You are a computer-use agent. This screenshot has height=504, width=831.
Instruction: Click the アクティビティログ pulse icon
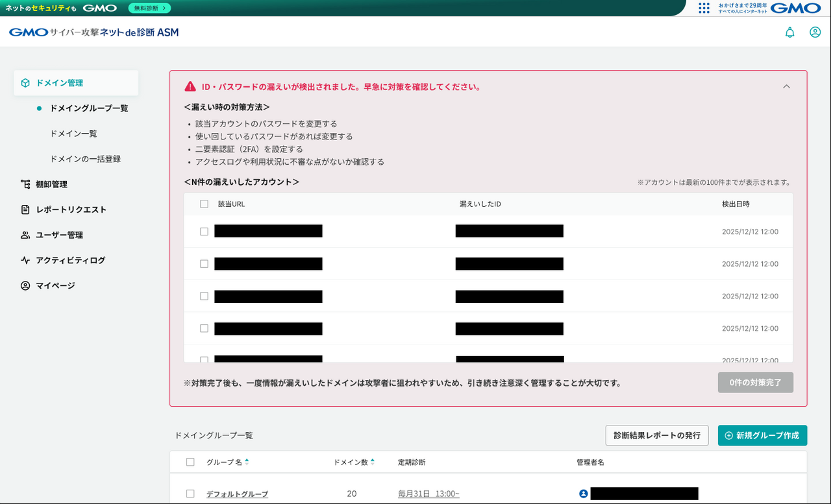click(25, 260)
